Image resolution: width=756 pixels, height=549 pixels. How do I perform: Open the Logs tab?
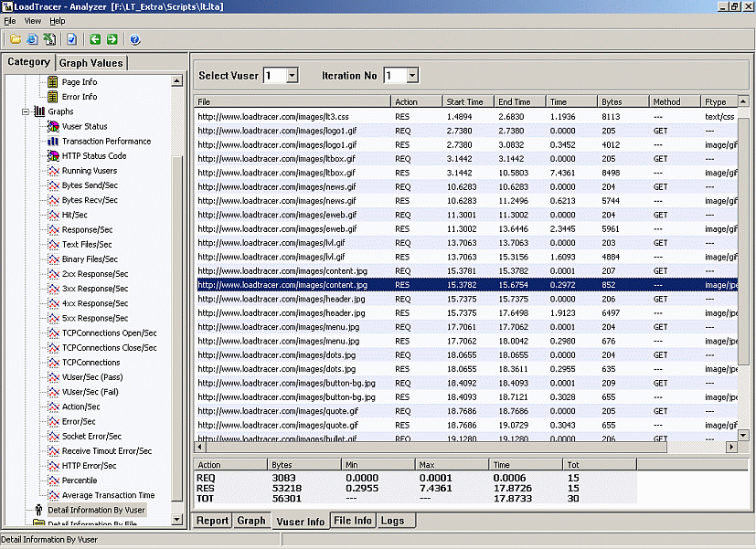pyautogui.click(x=392, y=521)
